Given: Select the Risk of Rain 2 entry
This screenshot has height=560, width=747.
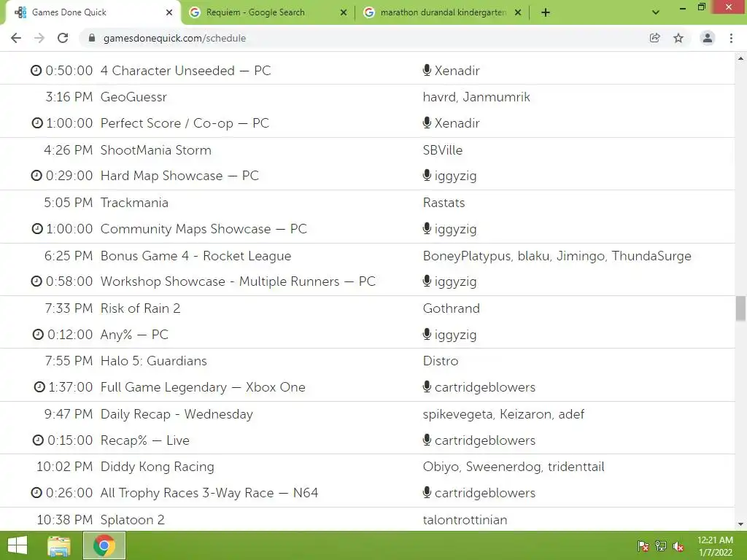Looking at the screenshot, I should (x=141, y=308).
